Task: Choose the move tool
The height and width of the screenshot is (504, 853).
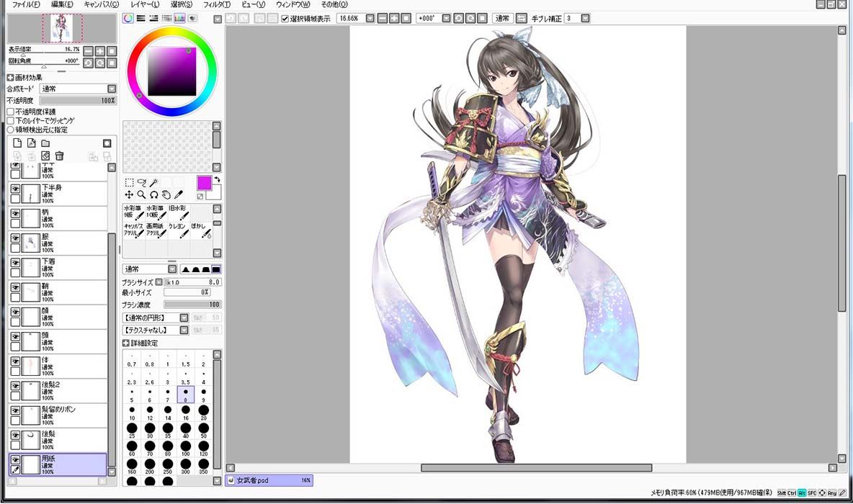Action: 130,194
